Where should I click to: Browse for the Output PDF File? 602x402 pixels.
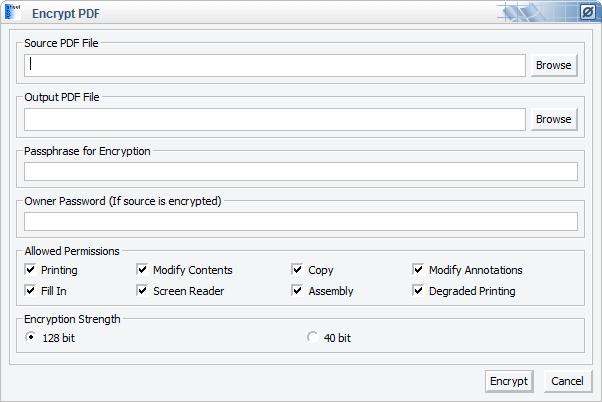(554, 119)
